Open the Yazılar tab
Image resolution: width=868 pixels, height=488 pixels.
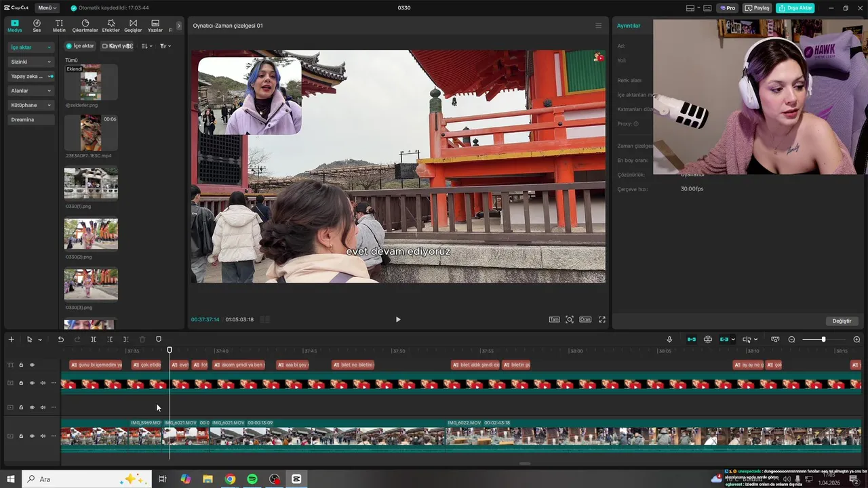[x=155, y=26]
